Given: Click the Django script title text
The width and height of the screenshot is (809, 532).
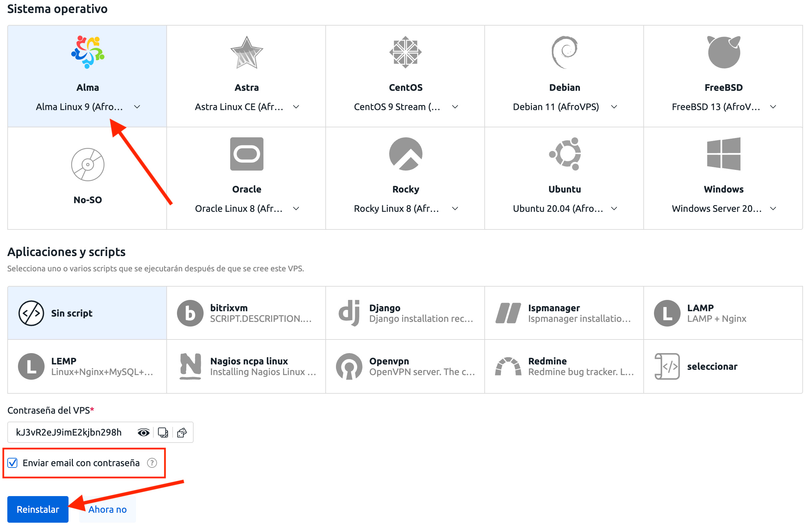Looking at the screenshot, I should tap(385, 308).
